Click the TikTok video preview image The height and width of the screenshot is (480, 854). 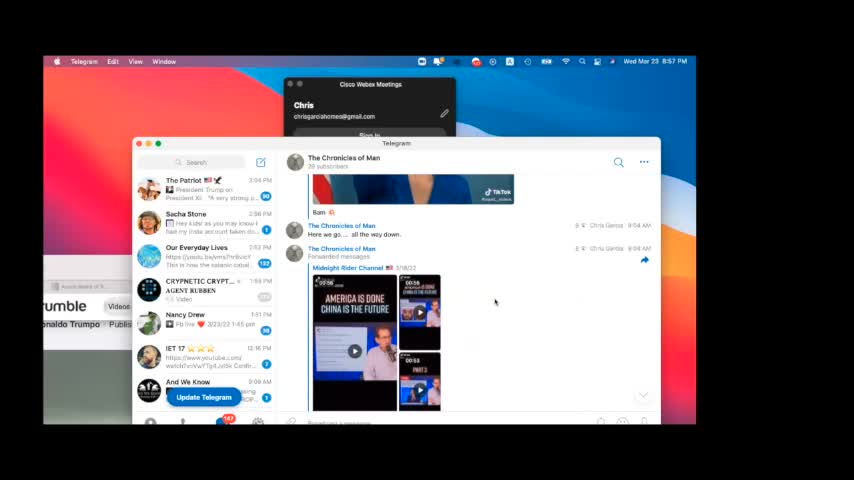[413, 189]
